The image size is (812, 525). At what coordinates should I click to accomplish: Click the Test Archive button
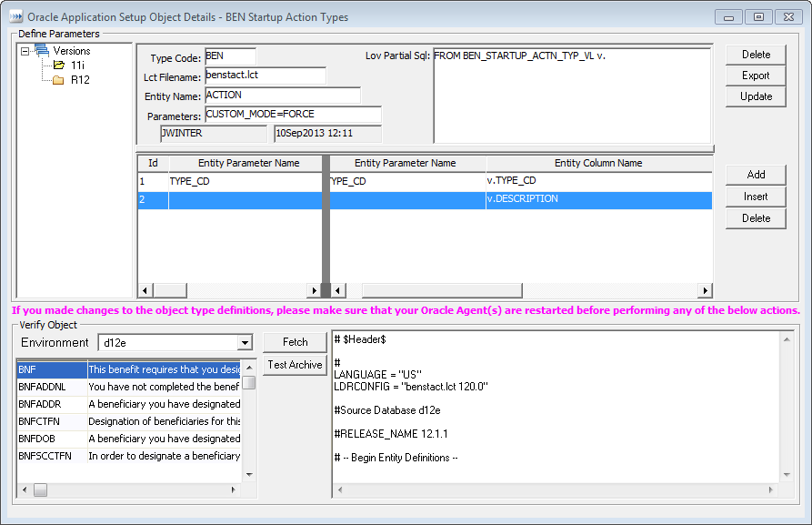coord(296,365)
